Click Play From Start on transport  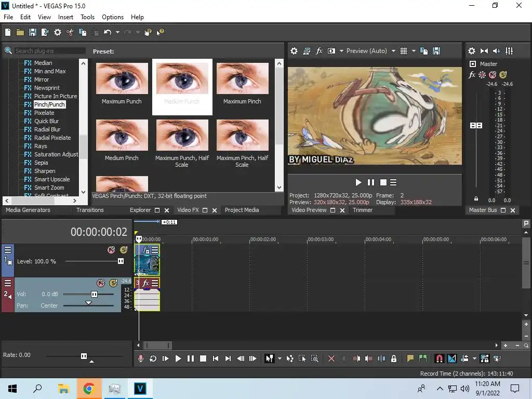166,358
